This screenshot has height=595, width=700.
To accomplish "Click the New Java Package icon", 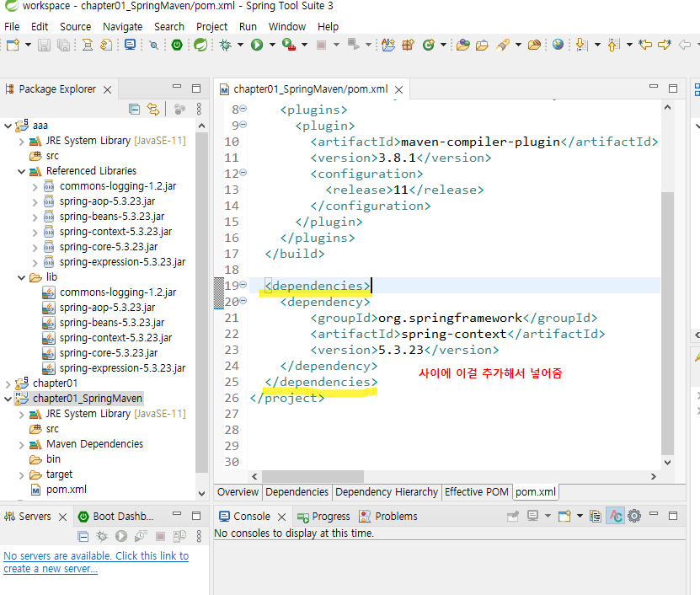I will coord(408,45).
